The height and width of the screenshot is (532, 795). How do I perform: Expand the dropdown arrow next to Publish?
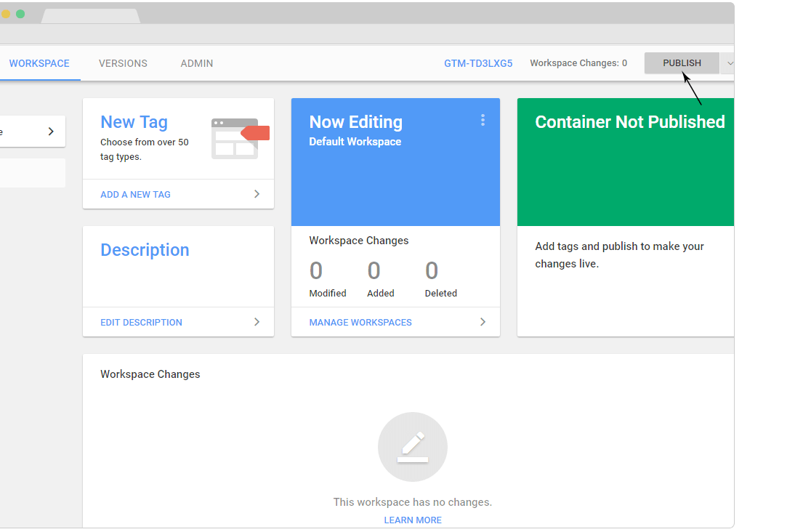[729, 63]
